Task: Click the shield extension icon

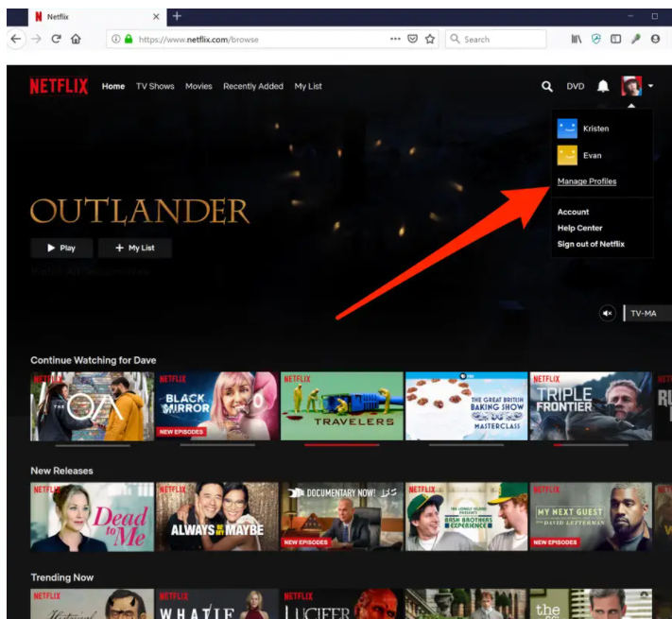Action: pos(596,39)
